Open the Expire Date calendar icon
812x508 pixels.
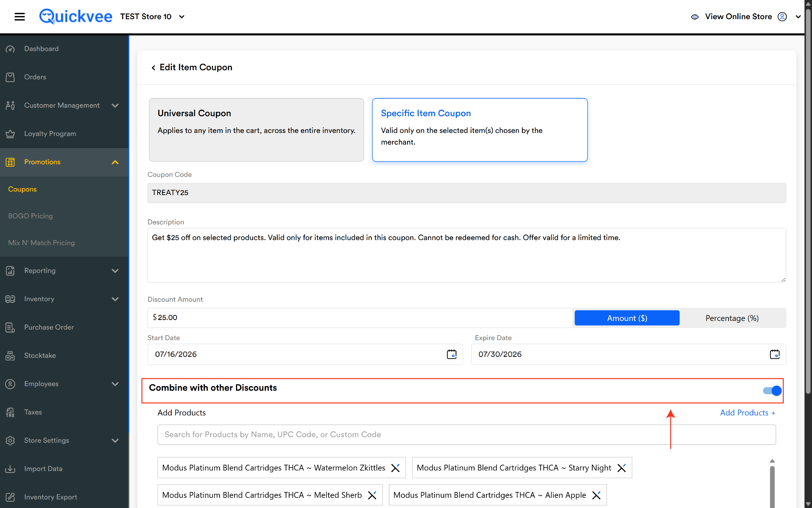[774, 354]
